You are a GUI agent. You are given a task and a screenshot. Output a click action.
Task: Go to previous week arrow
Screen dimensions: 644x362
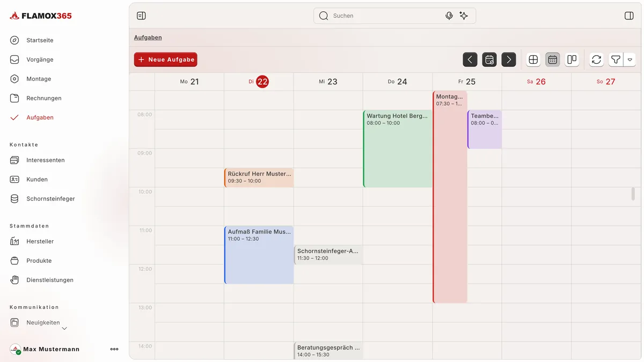[470, 60]
